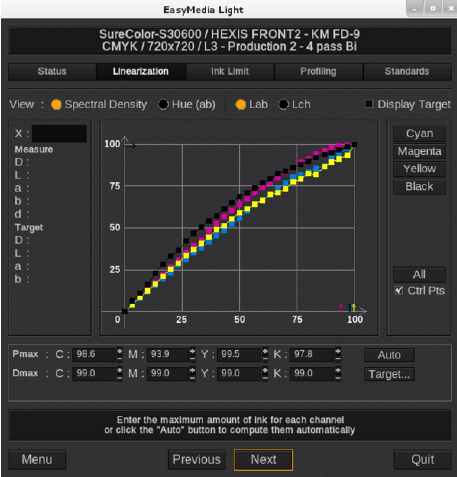This screenshot has height=477, width=457.
Task: Increase Pmax K with its up arrow
Action: pyautogui.click(x=338, y=351)
